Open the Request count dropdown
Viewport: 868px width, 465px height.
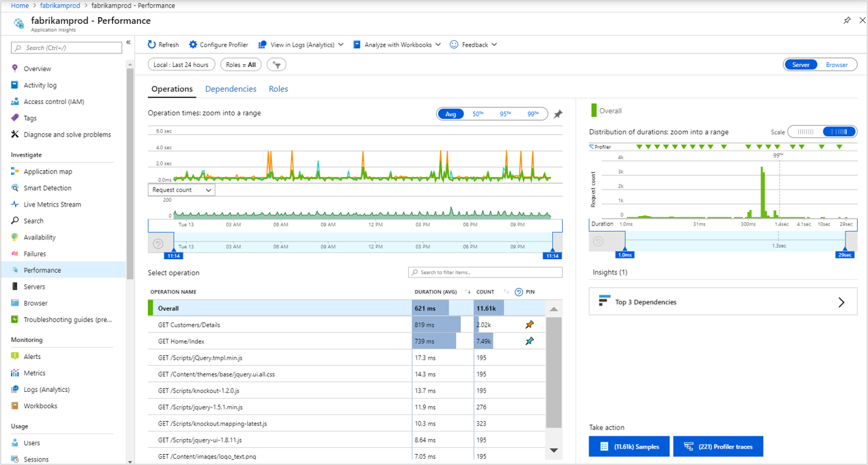(181, 189)
